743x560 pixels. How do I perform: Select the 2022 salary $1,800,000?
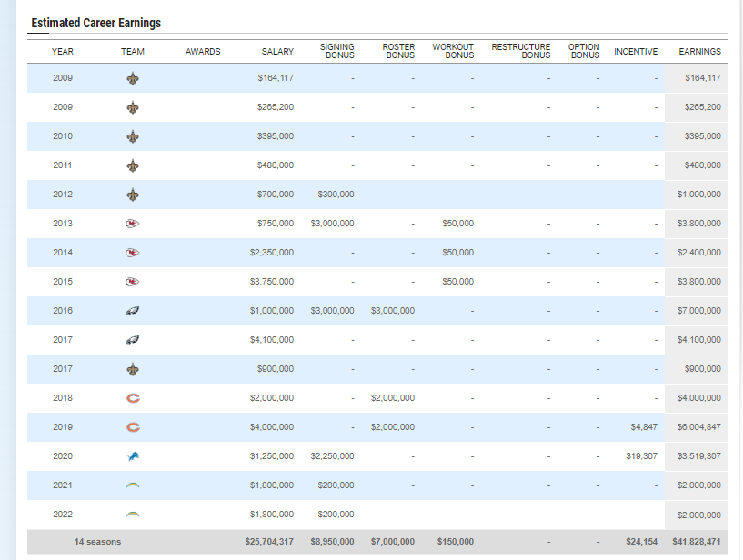(272, 515)
